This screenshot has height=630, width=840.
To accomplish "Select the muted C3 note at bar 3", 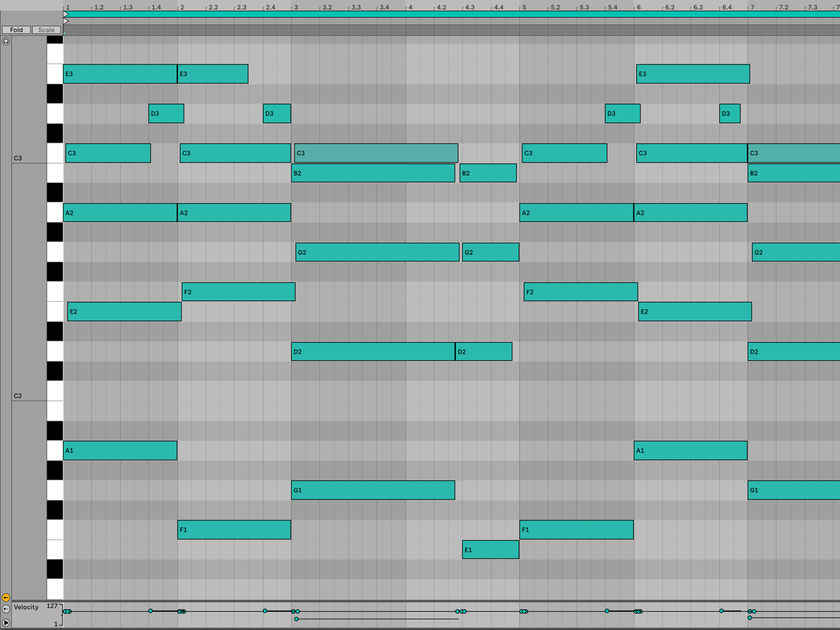I will pyautogui.click(x=376, y=153).
